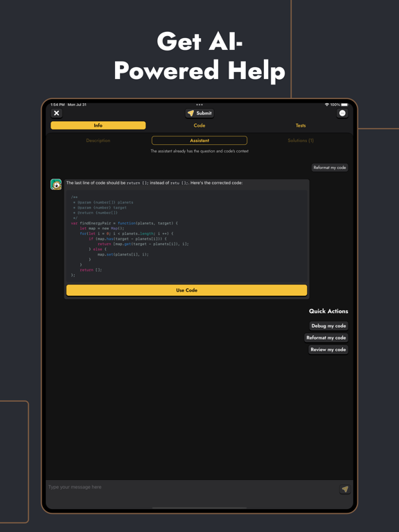Click the '1:54 PM' status bar time
This screenshot has height=532, width=399.
coord(58,105)
